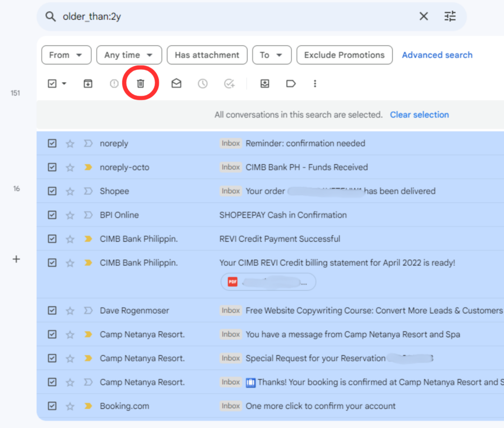Mark selected conversations as read
The image size is (504, 428).
(176, 84)
